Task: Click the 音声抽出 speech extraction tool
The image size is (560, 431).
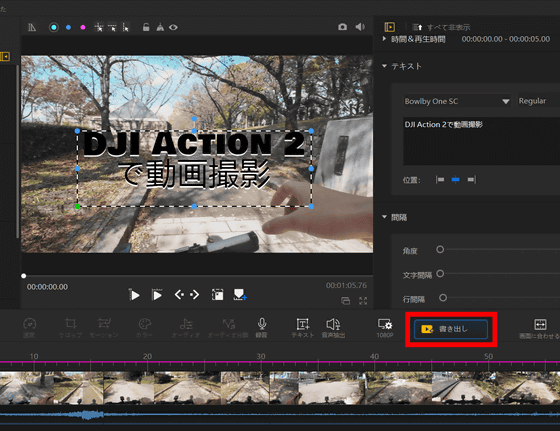Action: [x=333, y=327]
